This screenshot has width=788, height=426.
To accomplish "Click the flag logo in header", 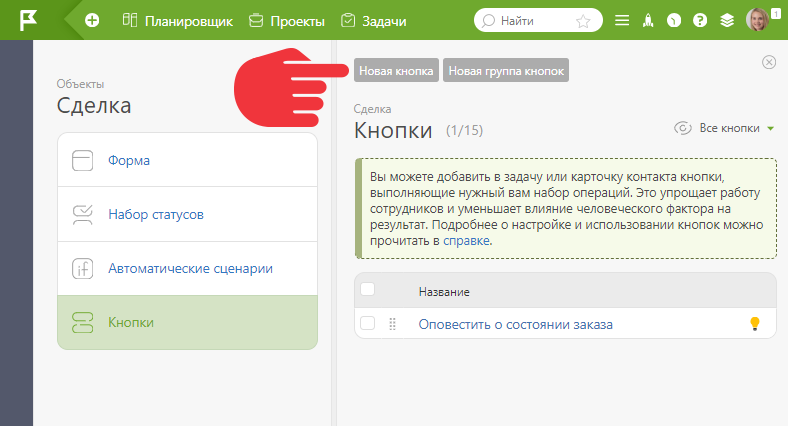I will point(28,21).
